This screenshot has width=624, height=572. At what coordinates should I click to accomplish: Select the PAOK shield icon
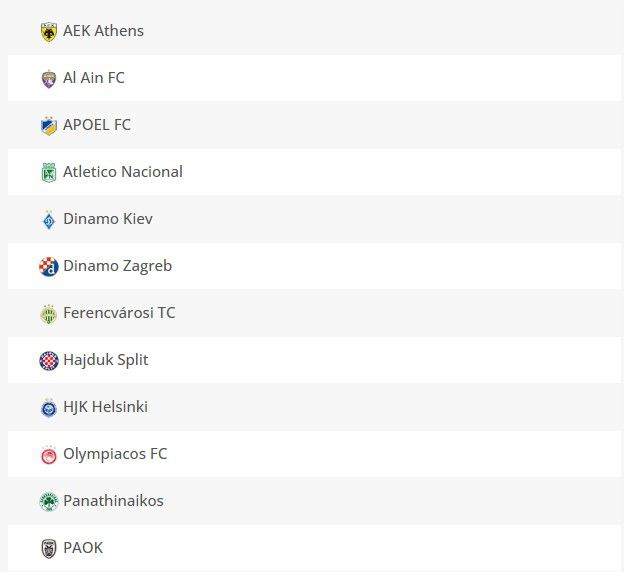(49, 549)
